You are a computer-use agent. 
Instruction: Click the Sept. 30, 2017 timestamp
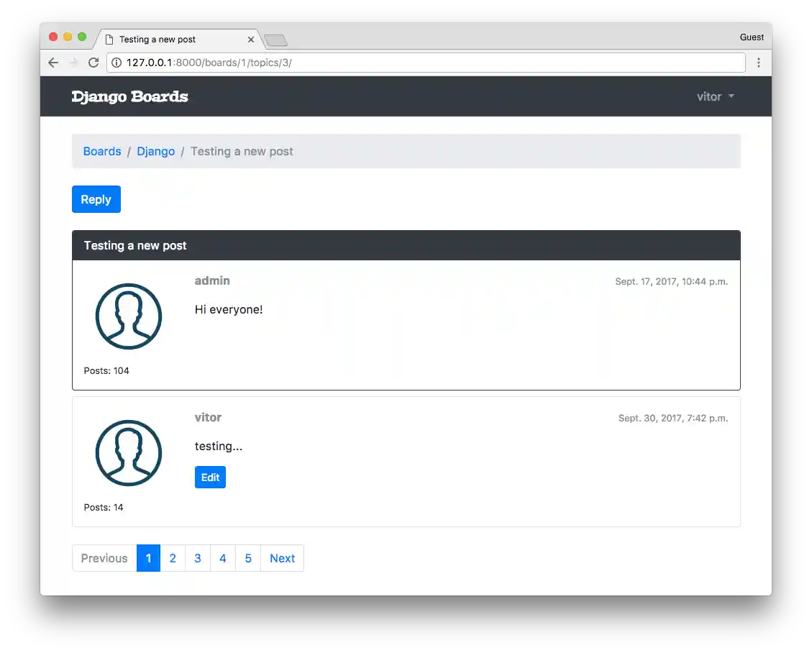[672, 419]
